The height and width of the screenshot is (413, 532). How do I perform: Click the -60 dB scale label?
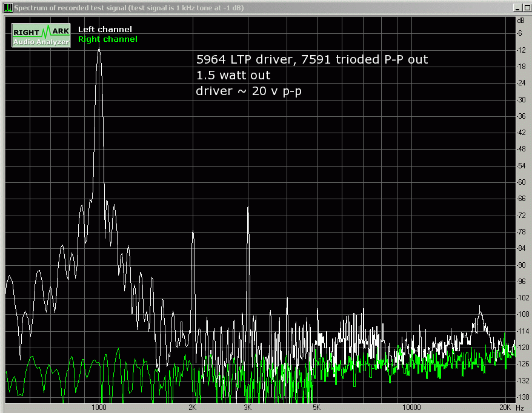click(x=521, y=182)
